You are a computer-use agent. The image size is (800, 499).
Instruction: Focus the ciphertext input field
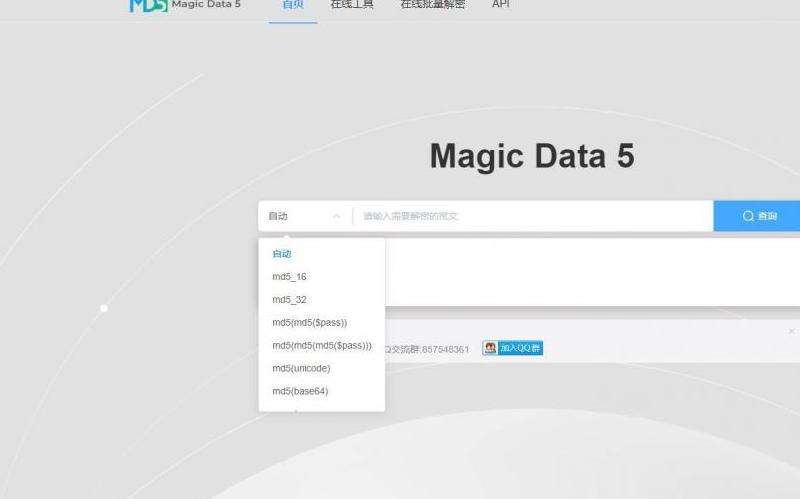(x=533, y=216)
